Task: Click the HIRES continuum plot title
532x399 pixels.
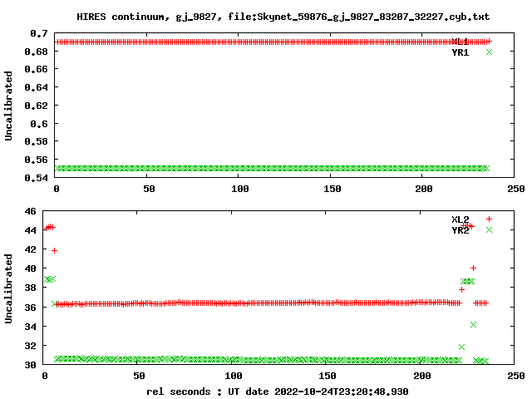Action: 283,17
